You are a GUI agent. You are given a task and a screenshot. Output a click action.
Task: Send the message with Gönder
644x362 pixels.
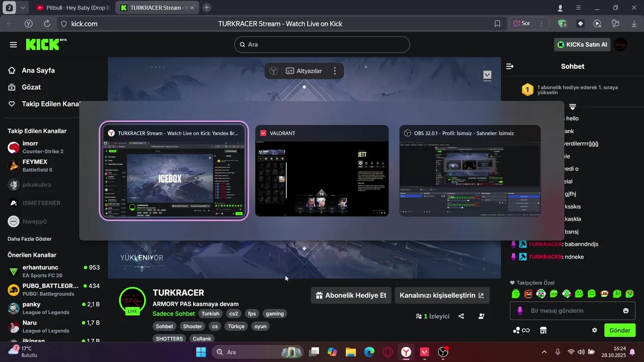pos(620,330)
